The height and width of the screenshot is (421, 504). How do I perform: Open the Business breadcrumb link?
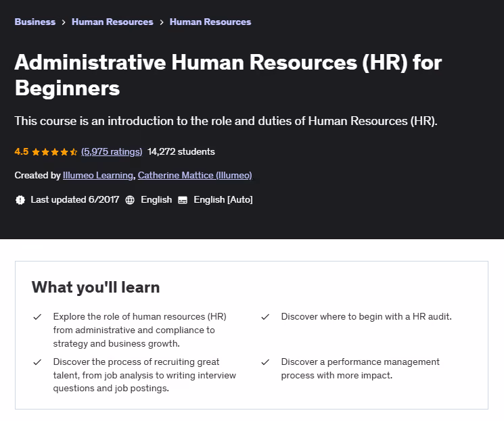(x=35, y=22)
